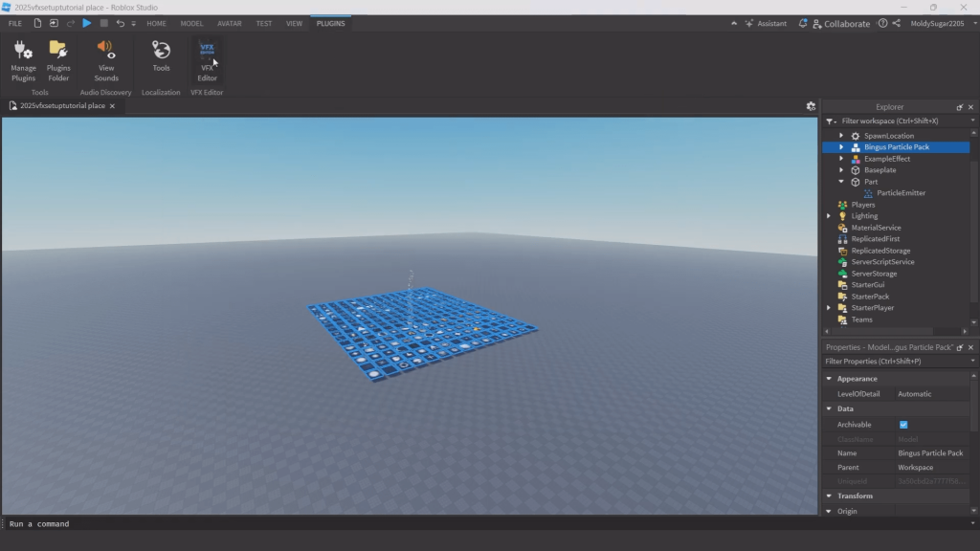Screen dimensions: 980x551
Task: Click the Redo arrow icon
Action: [71, 23]
